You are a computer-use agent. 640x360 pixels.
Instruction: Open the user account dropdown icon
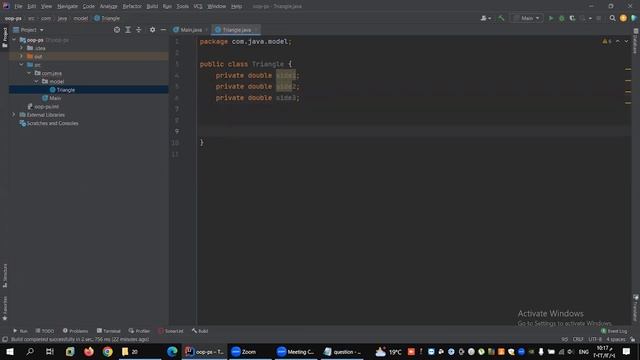click(x=485, y=18)
